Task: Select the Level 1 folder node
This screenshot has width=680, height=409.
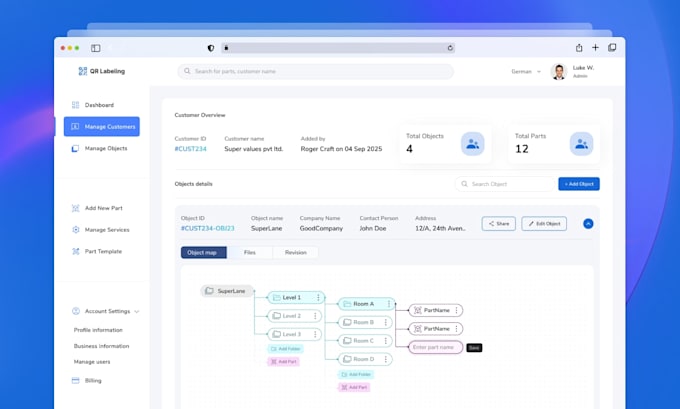Action: pyautogui.click(x=296, y=298)
